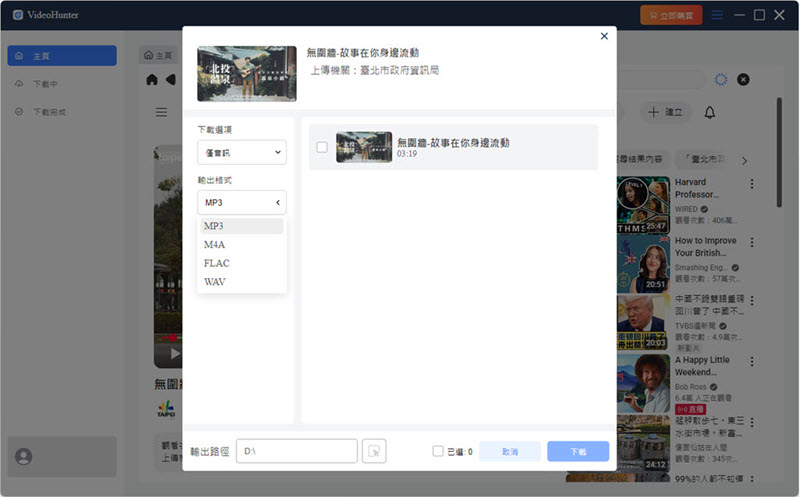Collapse the MP3 output format dropdown
The width and height of the screenshot is (800, 497).
[x=242, y=203]
